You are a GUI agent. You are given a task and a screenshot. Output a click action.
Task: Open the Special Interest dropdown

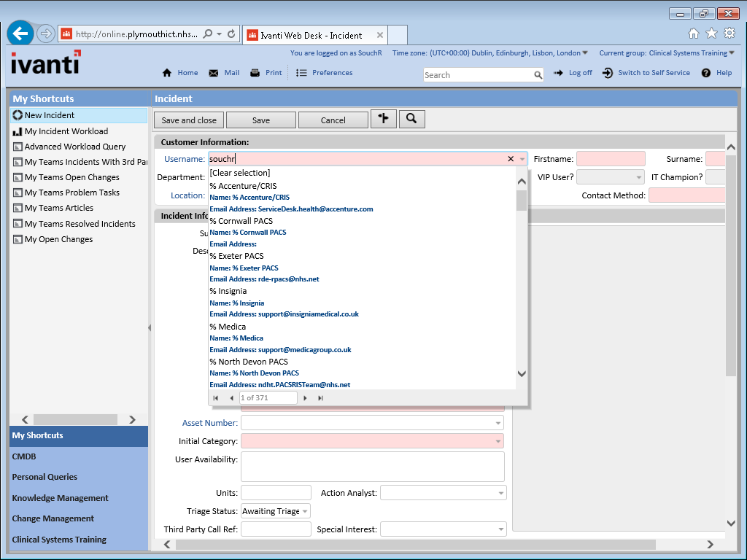pos(500,529)
